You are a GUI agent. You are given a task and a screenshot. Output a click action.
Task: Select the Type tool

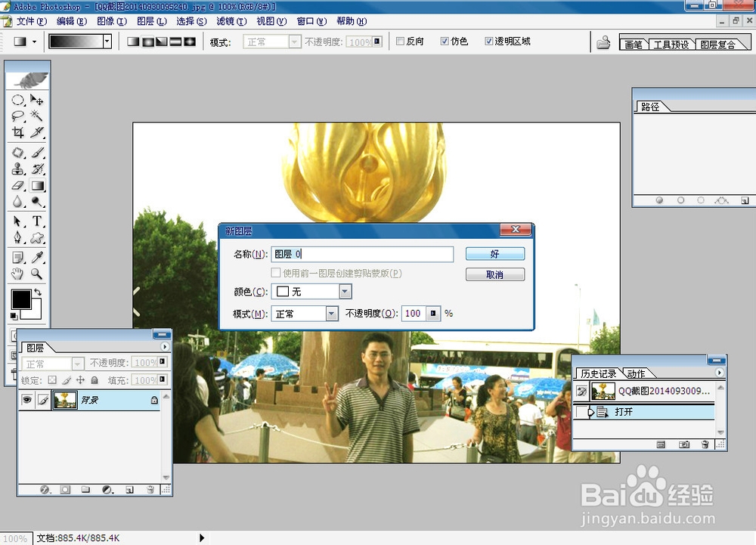pos(37,220)
